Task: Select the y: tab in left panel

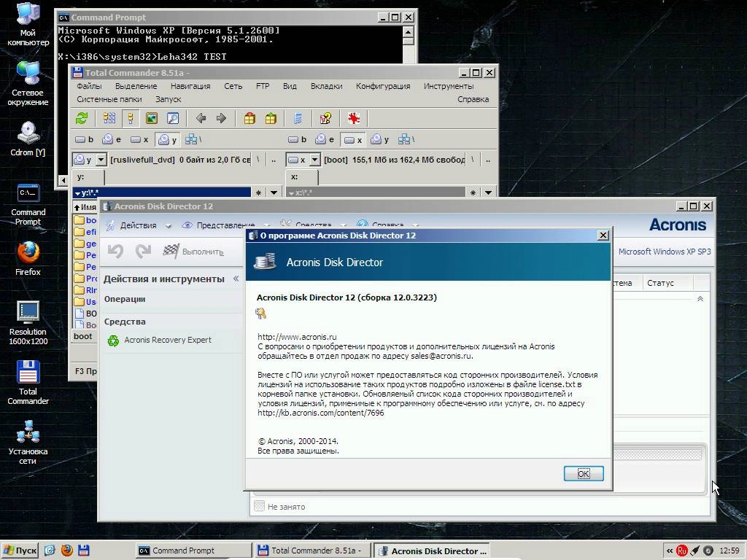Action: [88, 177]
